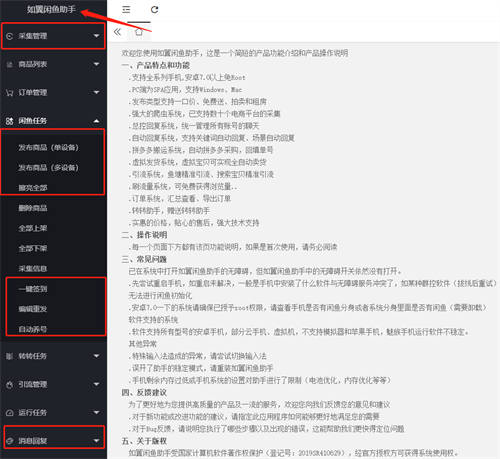Click the 订单管理 menu label
The width and height of the screenshot is (500, 459).
(33, 93)
